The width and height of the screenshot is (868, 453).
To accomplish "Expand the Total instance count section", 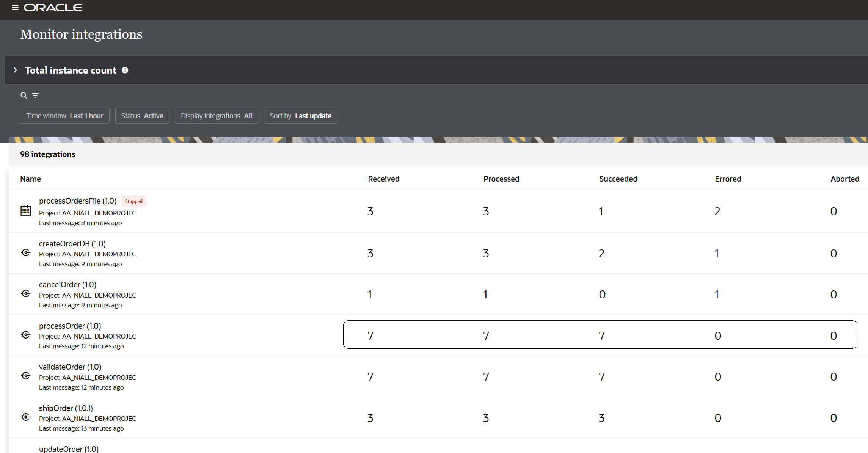I will 15,70.
